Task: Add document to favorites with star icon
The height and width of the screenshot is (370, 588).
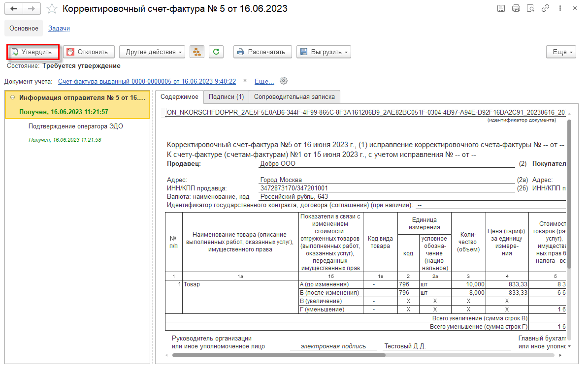Action: tap(52, 9)
